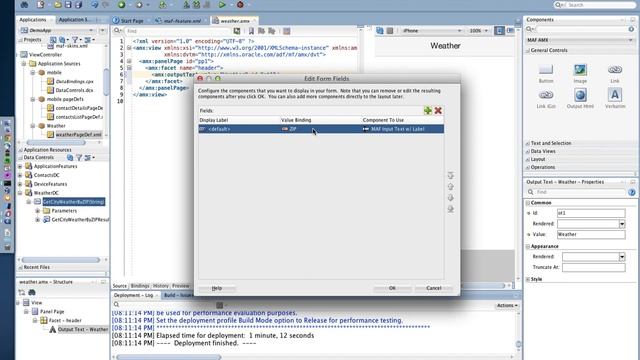The image size is (640, 360).
Task: Move field up arrow icon
Action: (451, 187)
